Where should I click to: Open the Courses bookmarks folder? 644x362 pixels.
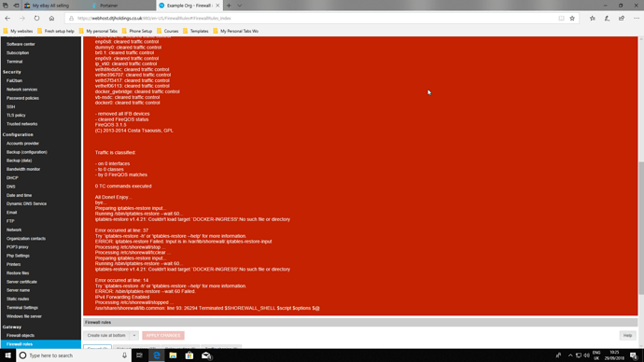[x=168, y=31]
